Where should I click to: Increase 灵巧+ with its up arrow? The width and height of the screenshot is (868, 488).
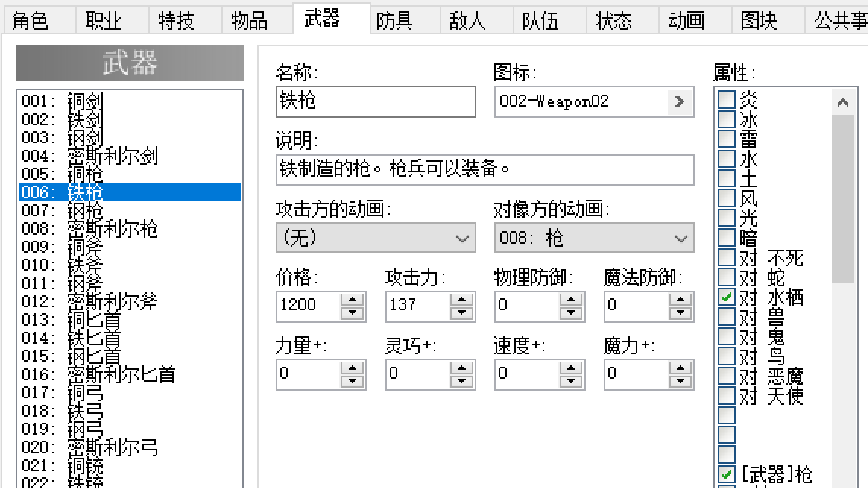coord(462,367)
